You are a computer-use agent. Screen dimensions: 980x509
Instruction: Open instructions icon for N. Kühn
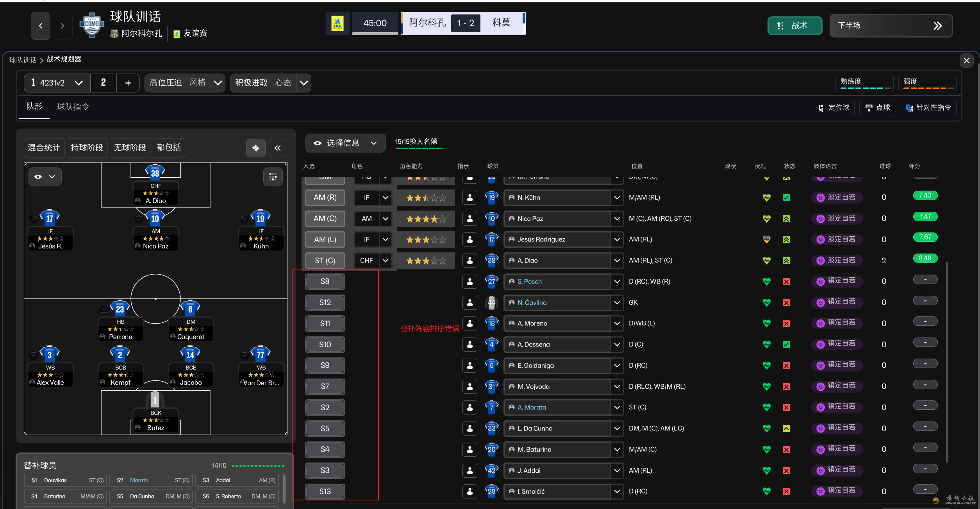pos(469,198)
